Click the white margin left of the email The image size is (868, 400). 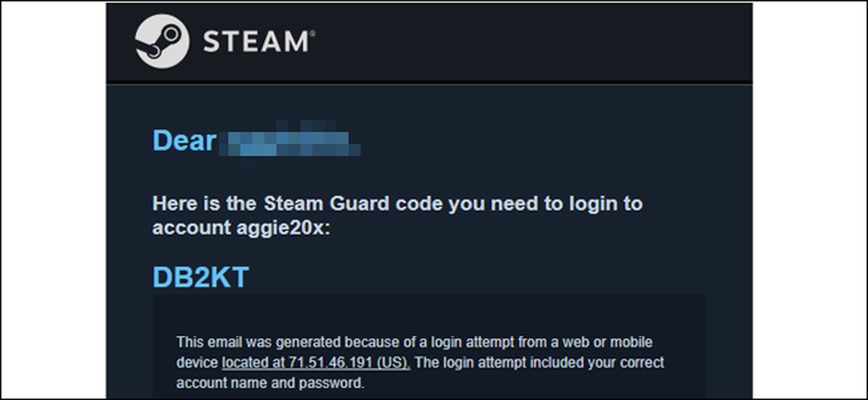pyautogui.click(x=54, y=200)
